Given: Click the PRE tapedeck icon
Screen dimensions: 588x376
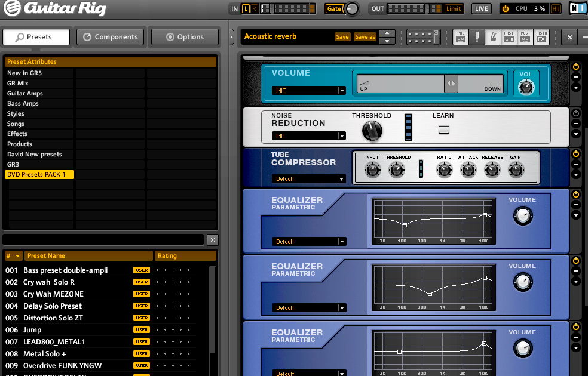Looking at the screenshot, I should pyautogui.click(x=461, y=37).
